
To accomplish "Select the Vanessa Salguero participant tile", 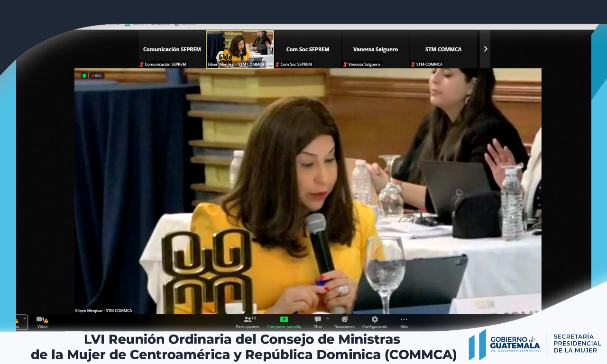I will coord(375,49).
